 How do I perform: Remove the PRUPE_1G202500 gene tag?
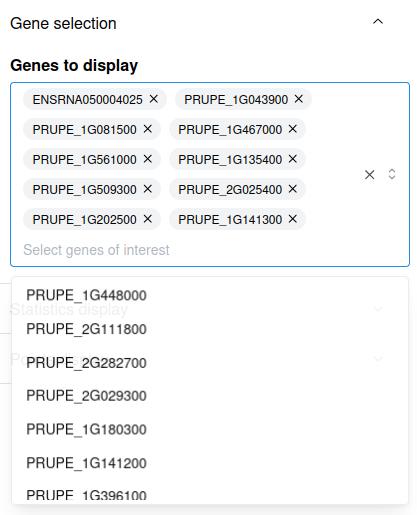click(x=148, y=219)
